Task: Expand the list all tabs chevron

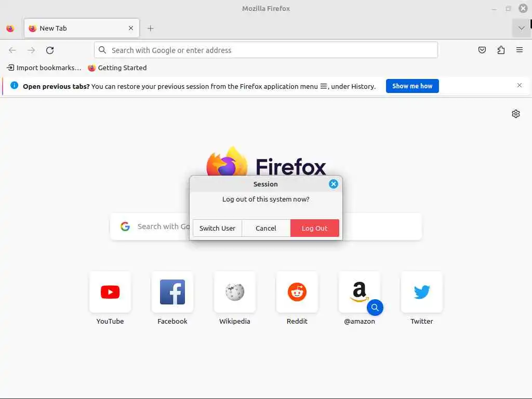Action: [521, 28]
